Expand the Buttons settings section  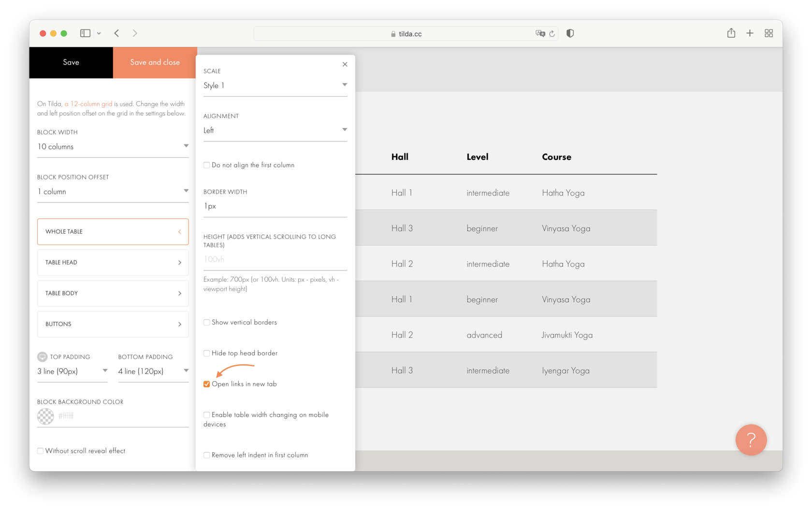(113, 324)
